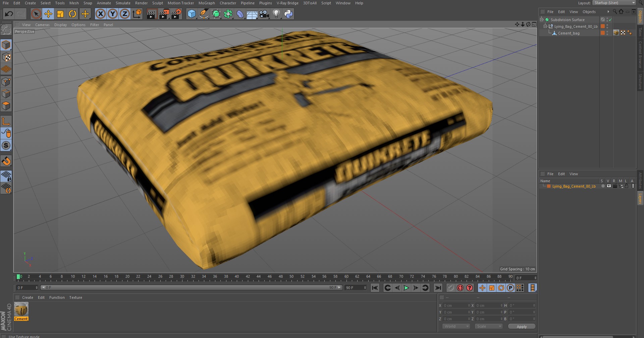Screen dimensions: 644x338
Task: Open the Sculpt menu
Action: point(157,3)
